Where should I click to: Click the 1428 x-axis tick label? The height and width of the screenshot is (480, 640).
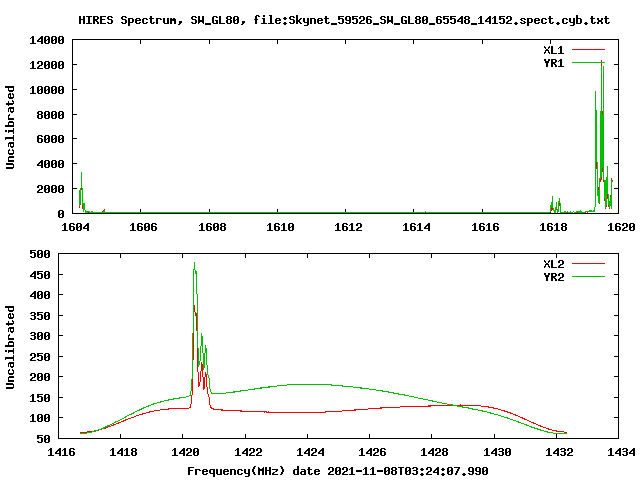tap(434, 452)
